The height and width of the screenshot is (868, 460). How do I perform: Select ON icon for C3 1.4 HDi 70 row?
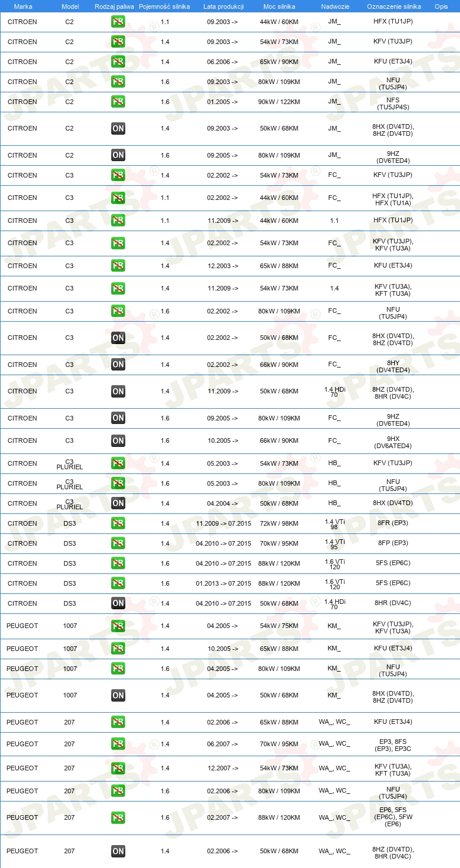coord(118,392)
